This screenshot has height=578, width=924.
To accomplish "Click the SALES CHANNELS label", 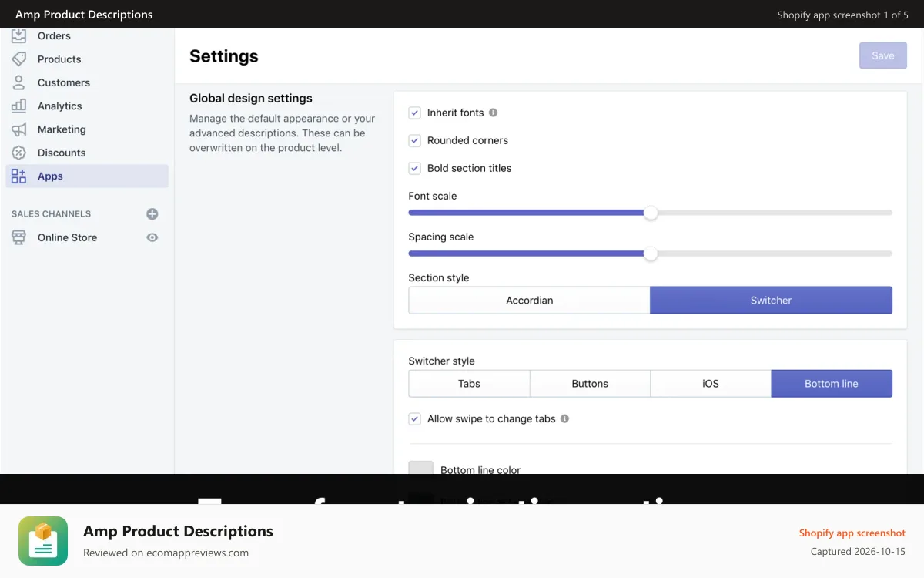I will point(51,214).
